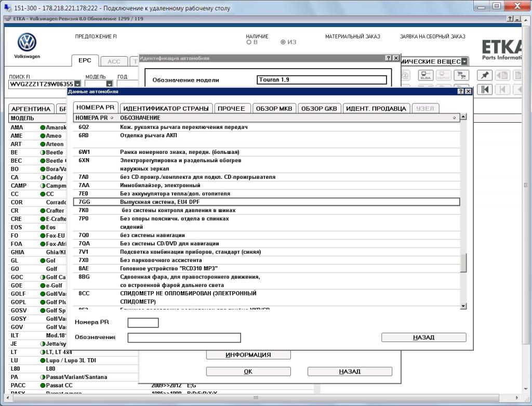532x406 pixels.
Task: Click ПРЕДЛОЖЕНИЕ FI in the header
Action: pyautogui.click(x=96, y=36)
